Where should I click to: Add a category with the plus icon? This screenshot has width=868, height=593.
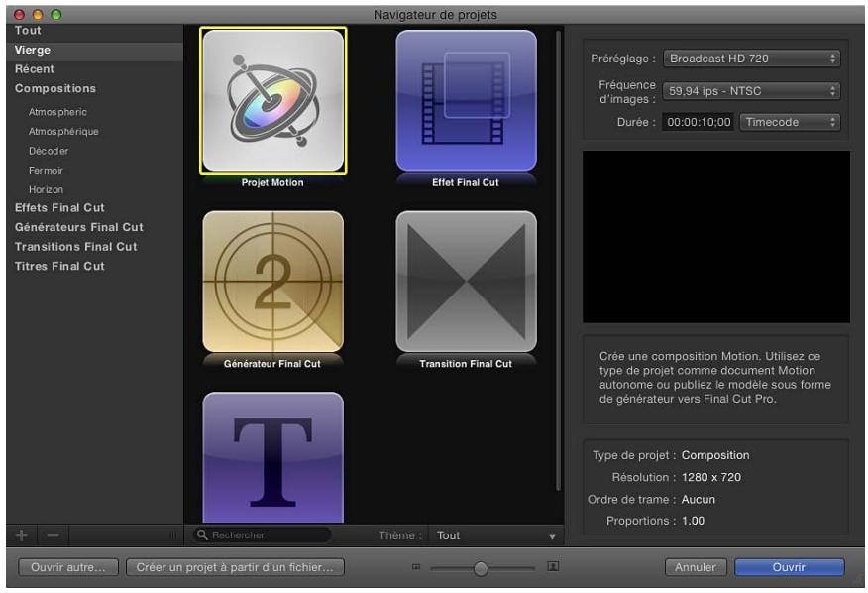point(22,535)
